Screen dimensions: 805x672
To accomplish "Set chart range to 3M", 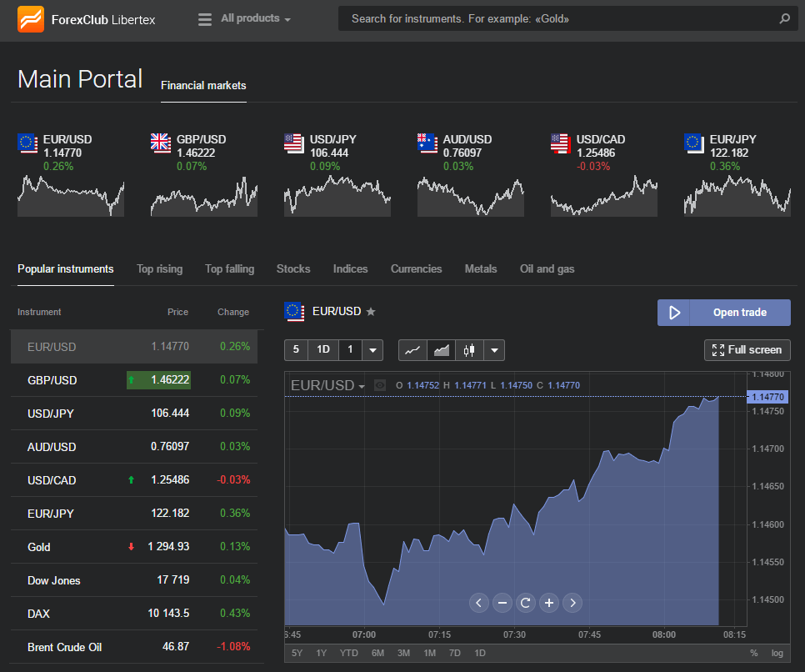I will (x=403, y=653).
